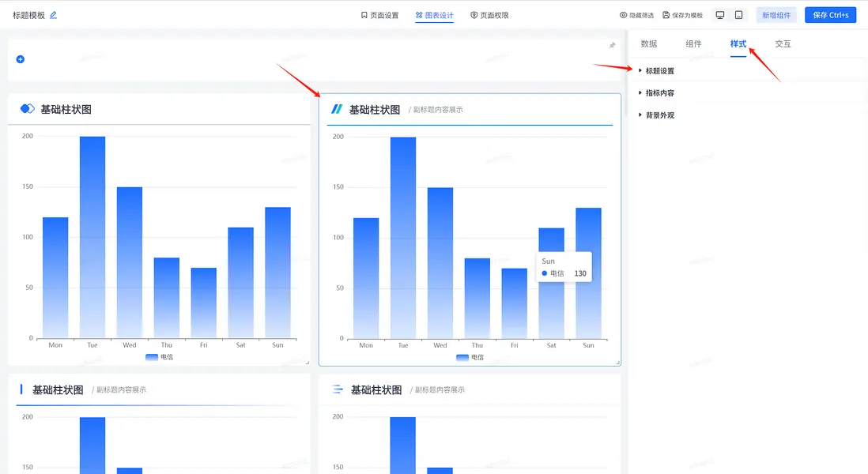Switch to tablet preview mode icon

coord(738,15)
